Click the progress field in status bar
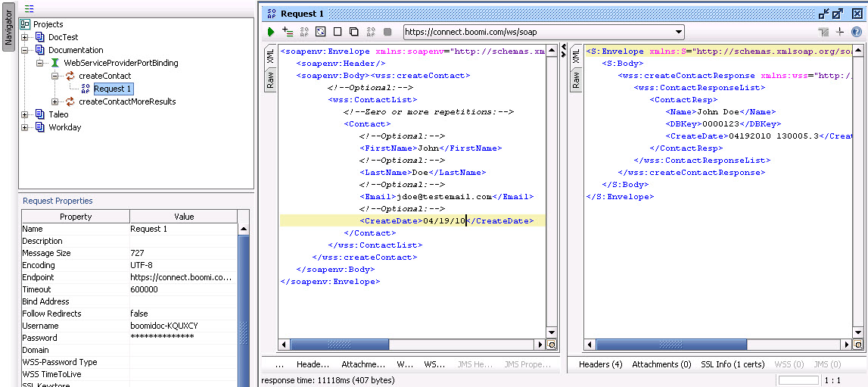Screen dimensions: 868x387 click(798, 380)
